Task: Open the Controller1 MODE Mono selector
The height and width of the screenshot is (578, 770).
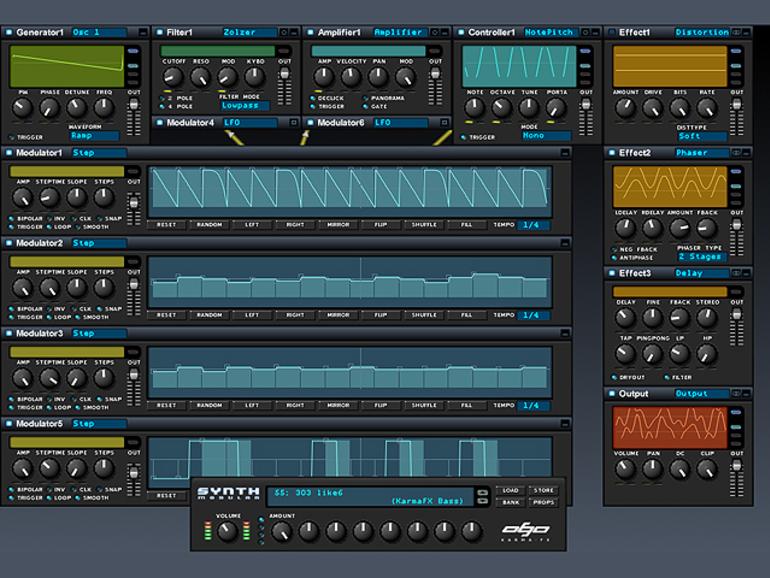Action: pyautogui.click(x=547, y=136)
